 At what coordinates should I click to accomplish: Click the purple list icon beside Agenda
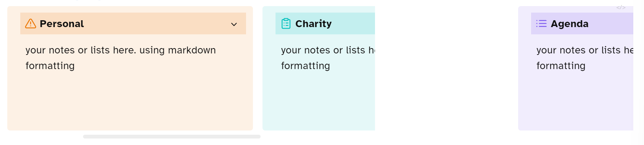pos(541,24)
